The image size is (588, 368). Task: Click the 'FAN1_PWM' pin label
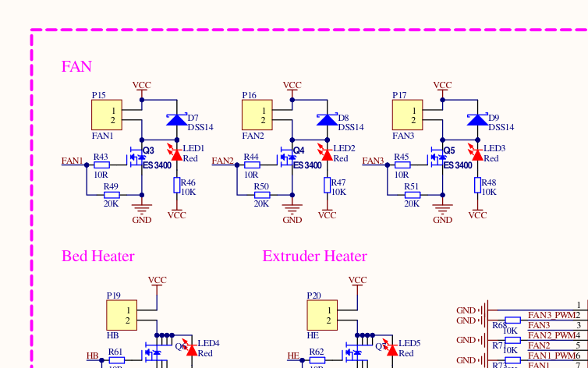[551, 356]
